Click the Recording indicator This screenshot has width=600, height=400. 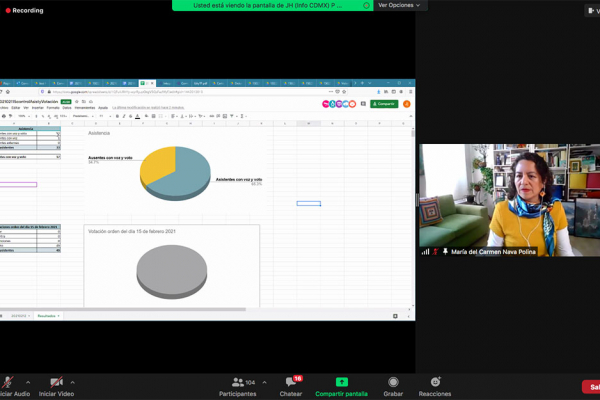[x=24, y=10]
